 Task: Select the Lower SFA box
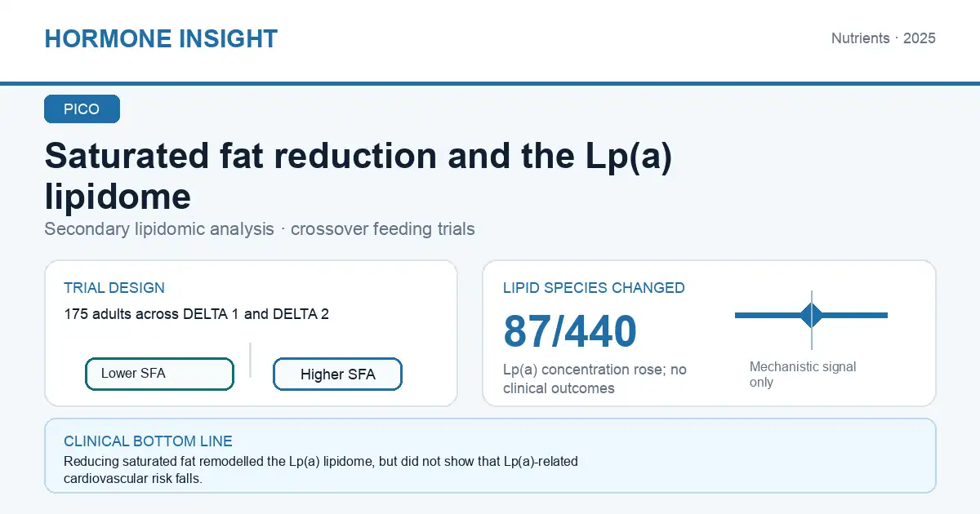pos(159,374)
